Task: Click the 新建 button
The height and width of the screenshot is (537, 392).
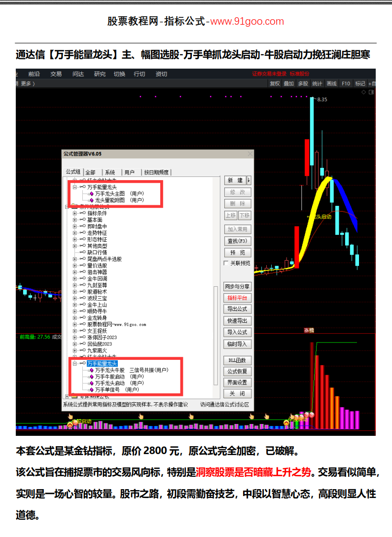Action: point(235,180)
